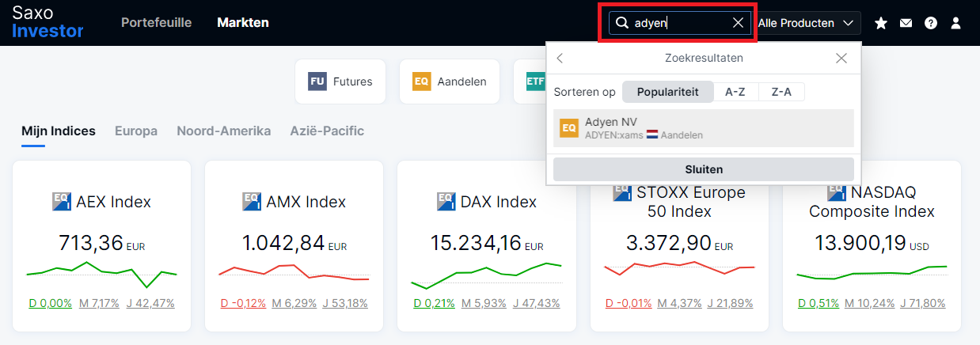Select STOXX monthly change M 4,37%

point(680,303)
